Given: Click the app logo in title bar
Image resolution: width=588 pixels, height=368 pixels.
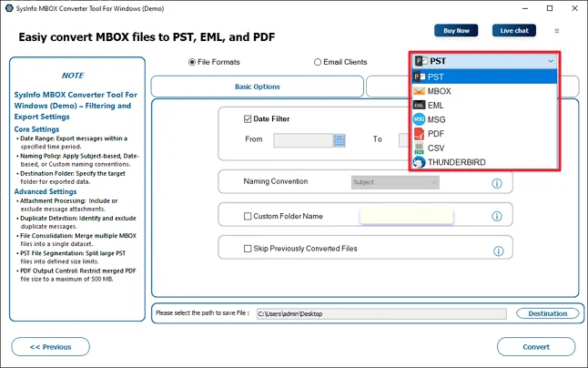Looking at the screenshot, I should point(8,8).
